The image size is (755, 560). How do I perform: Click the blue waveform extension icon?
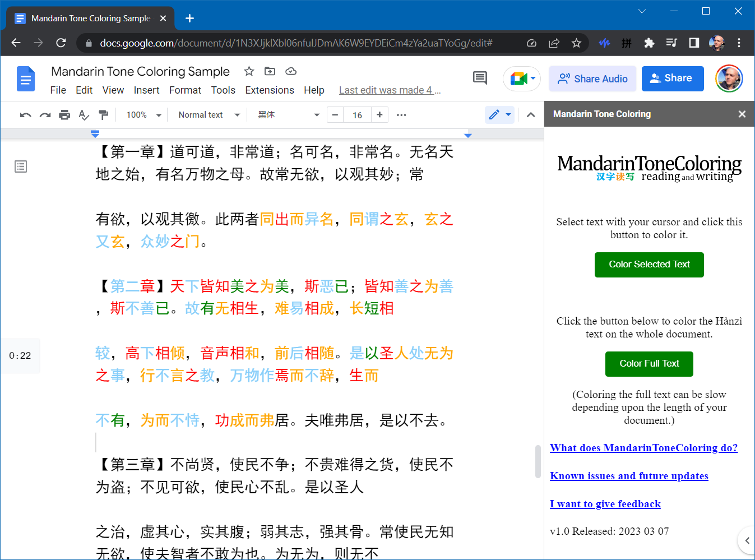[x=604, y=43]
